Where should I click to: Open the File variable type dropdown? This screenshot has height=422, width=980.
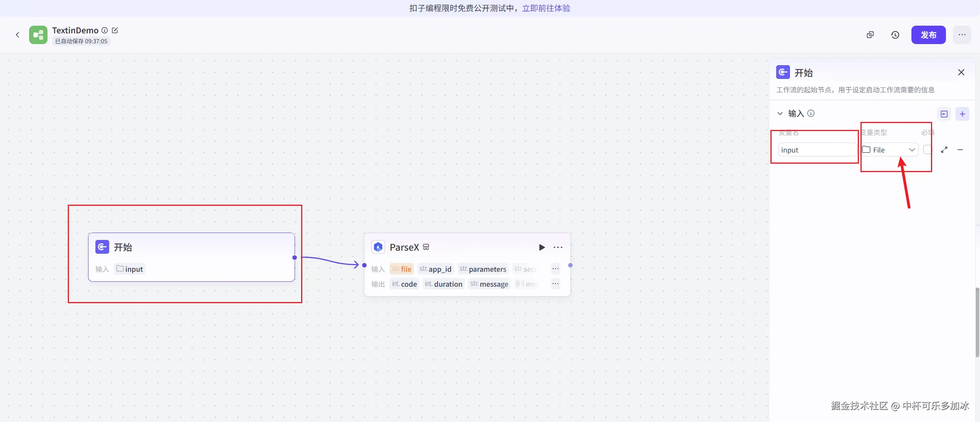[x=889, y=150]
